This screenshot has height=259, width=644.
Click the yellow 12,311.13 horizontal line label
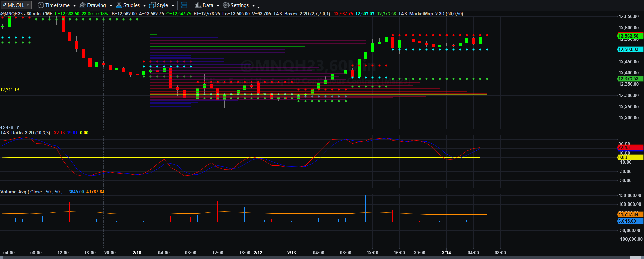pos(10,90)
